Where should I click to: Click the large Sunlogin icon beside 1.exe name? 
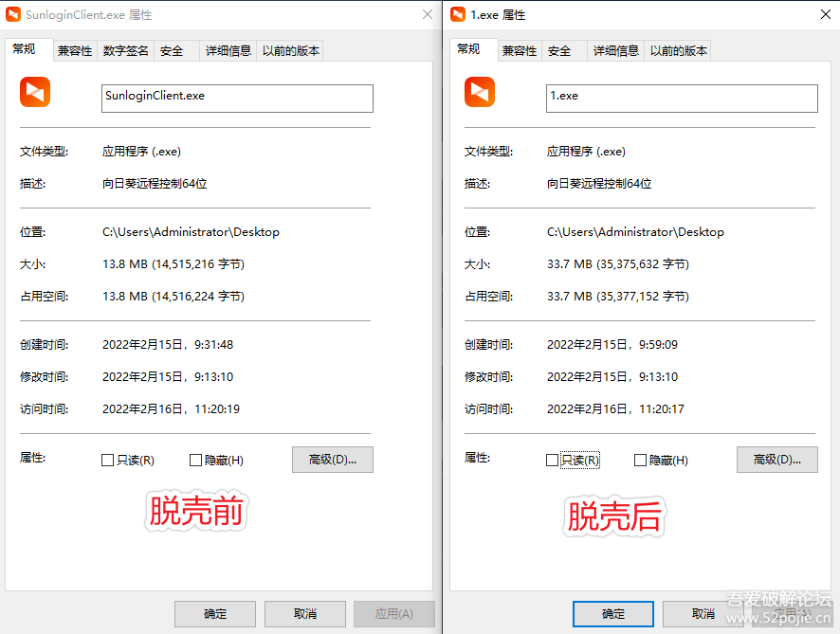(480, 92)
